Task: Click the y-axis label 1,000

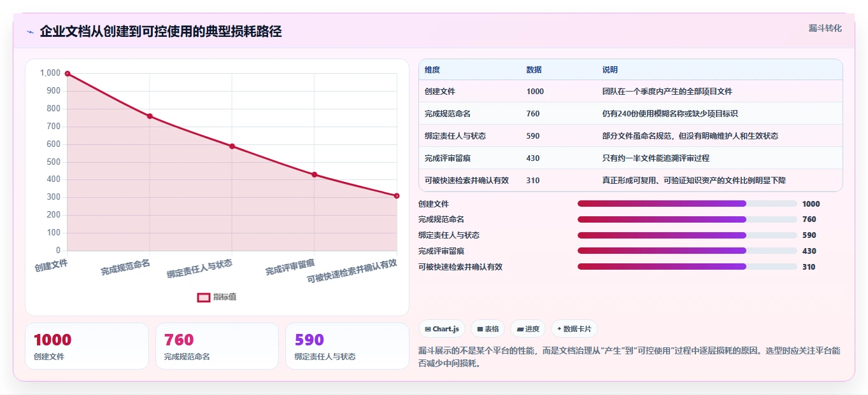Action: [x=50, y=73]
